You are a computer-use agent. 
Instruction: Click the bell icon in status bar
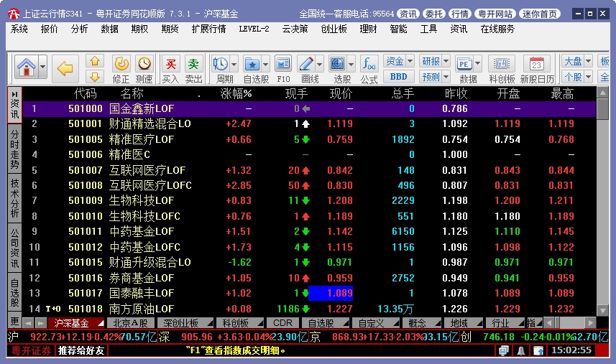coord(521,350)
